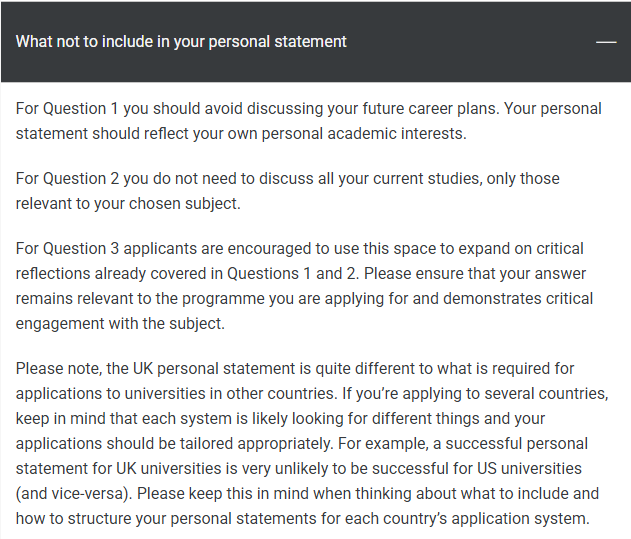Click the paragraph starting 'For Question 2'
The image size is (631, 539).
pyautogui.click(x=288, y=191)
